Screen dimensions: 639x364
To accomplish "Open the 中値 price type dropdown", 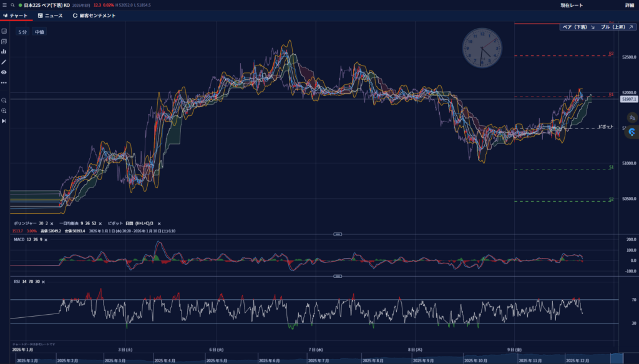I will pyautogui.click(x=39, y=32).
